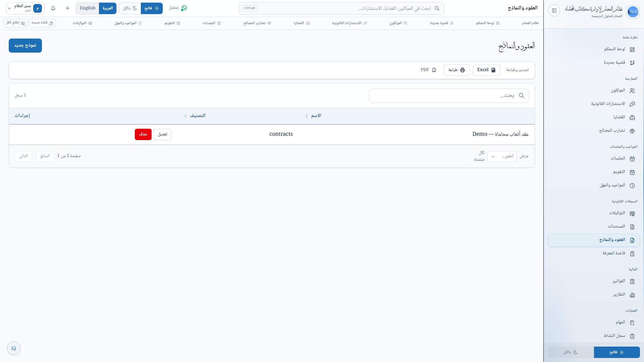
Task: Collapse sidebar with the panel toggle icon
Action: [x=554, y=11]
